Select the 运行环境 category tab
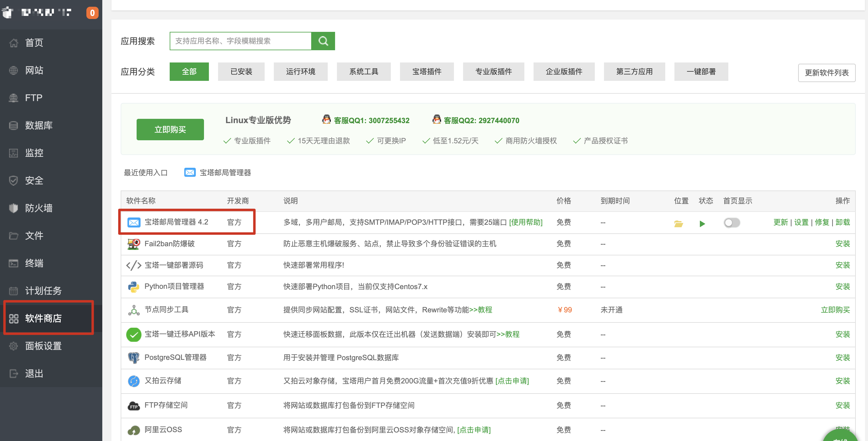Screen dimensions: 868x441 [300, 71]
